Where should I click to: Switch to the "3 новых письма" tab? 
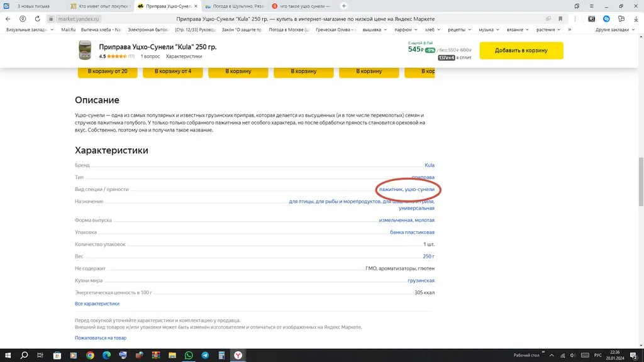[x=33, y=6]
